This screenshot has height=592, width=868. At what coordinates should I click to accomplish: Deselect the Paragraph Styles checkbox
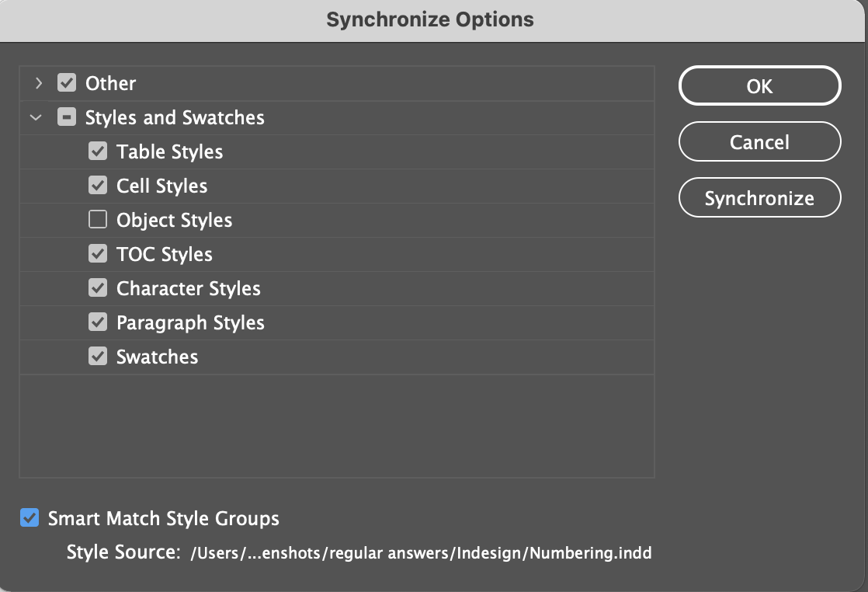97,322
